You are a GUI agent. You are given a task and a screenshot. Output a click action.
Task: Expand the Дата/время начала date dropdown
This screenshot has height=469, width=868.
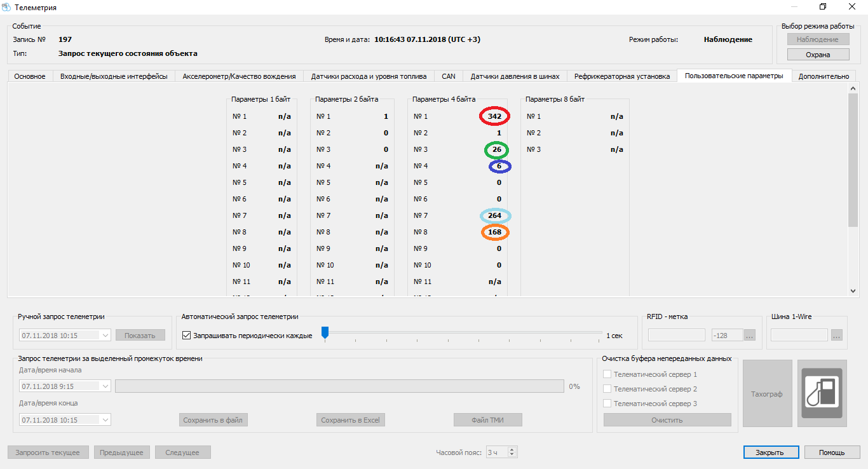pyautogui.click(x=105, y=386)
